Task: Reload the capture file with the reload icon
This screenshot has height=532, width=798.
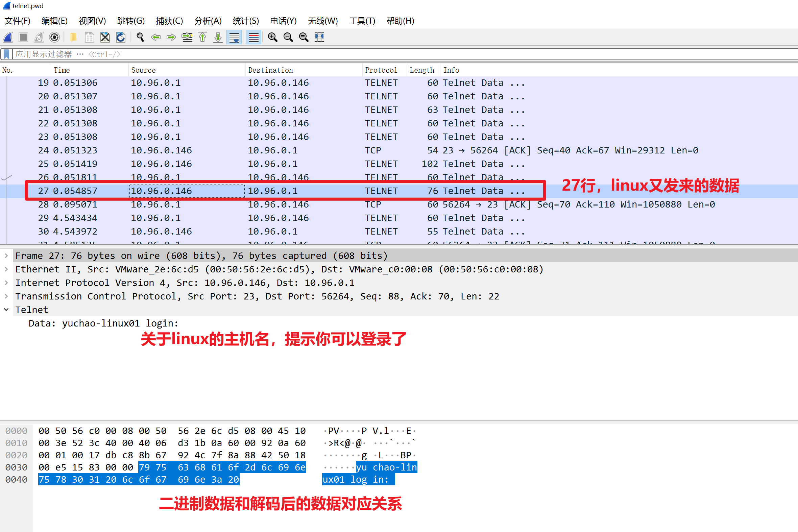Action: (x=120, y=37)
